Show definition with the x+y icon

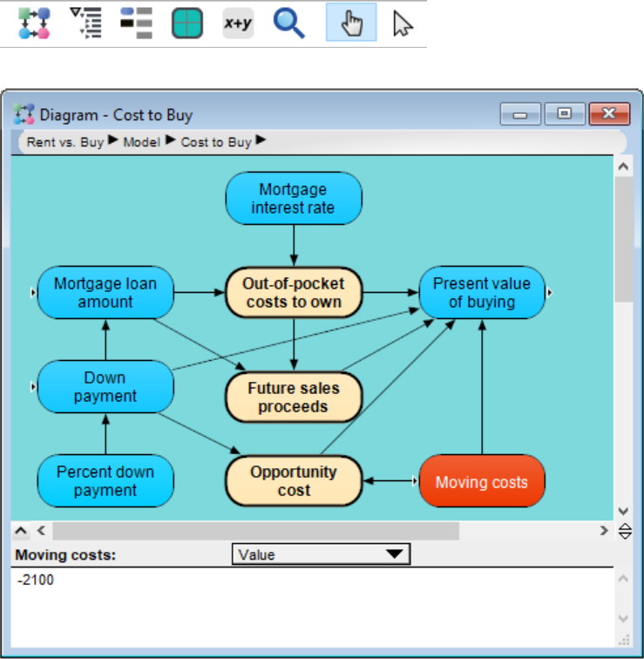[238, 24]
